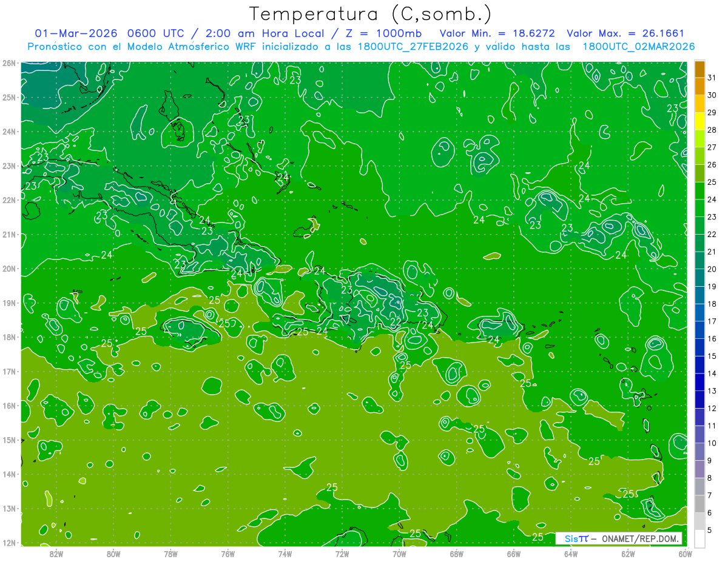Click the dark blue legend swatch between 13 and 14

(699, 382)
